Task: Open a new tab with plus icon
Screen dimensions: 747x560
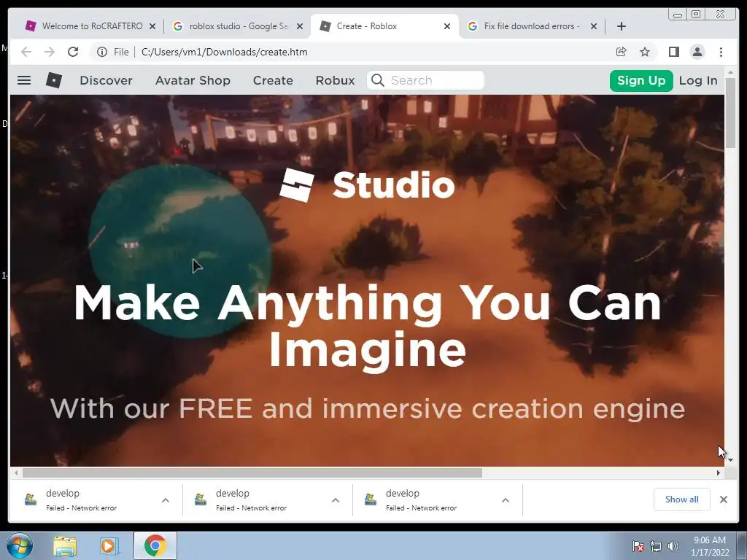Action: point(622,26)
